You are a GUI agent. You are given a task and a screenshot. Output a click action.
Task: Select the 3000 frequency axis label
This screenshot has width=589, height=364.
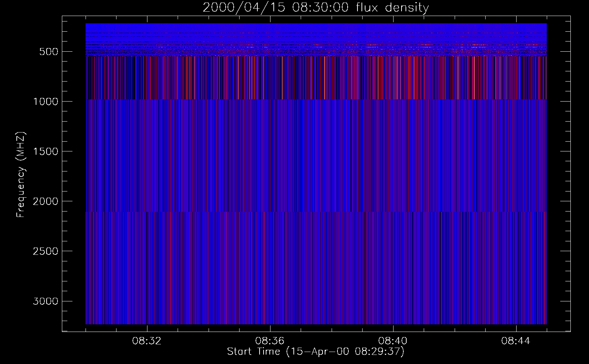[46, 301]
